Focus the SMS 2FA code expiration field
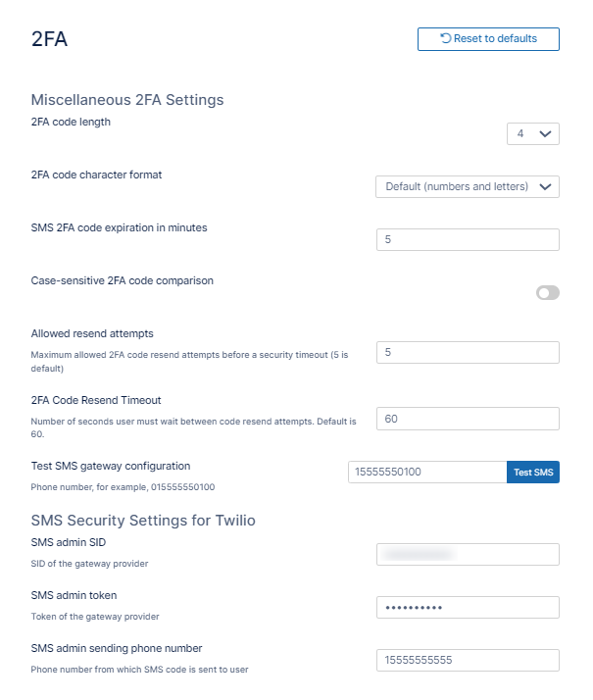Viewport: 593px width, 700px height. (x=467, y=239)
